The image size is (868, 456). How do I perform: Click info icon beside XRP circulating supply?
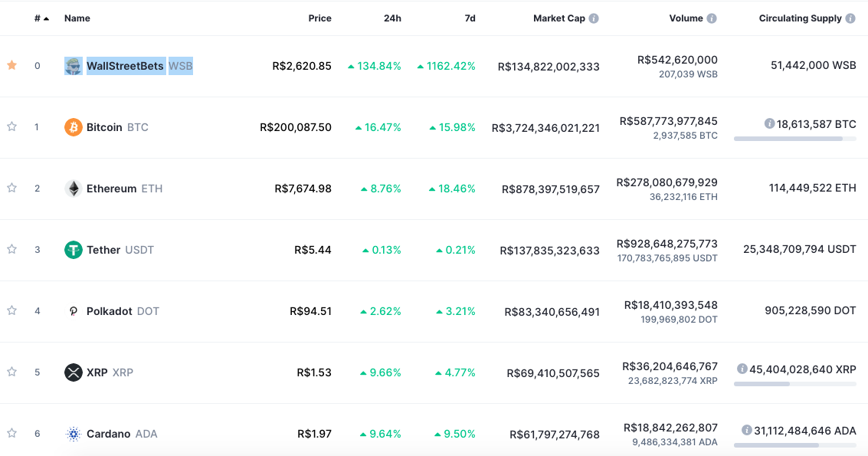pos(742,369)
